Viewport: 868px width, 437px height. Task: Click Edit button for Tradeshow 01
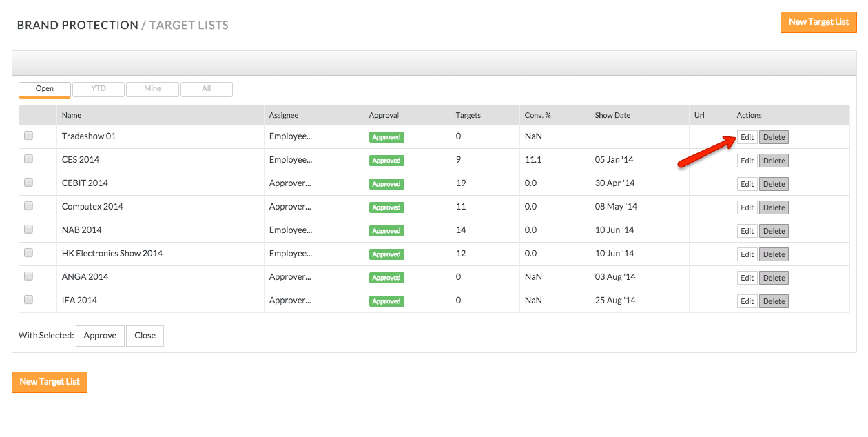click(747, 137)
